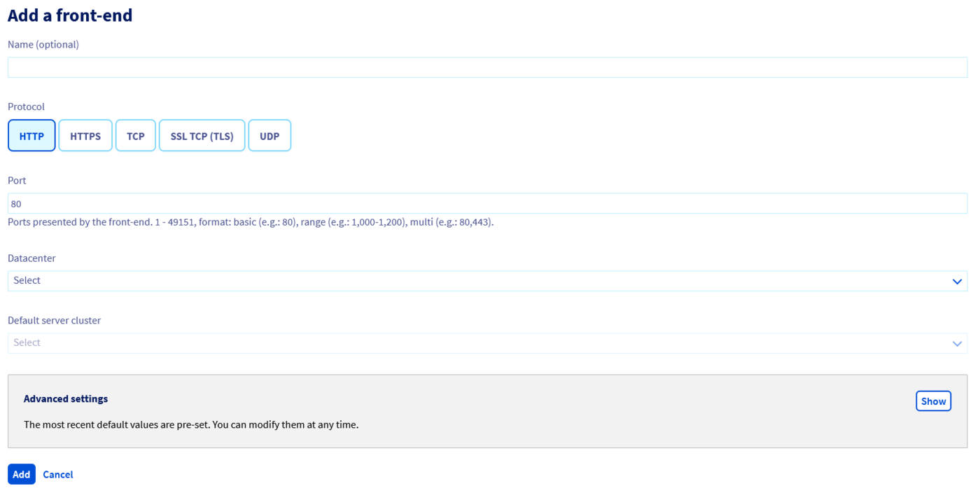Switch the protocol to TCP
This screenshot has height=500, width=980.
point(135,135)
